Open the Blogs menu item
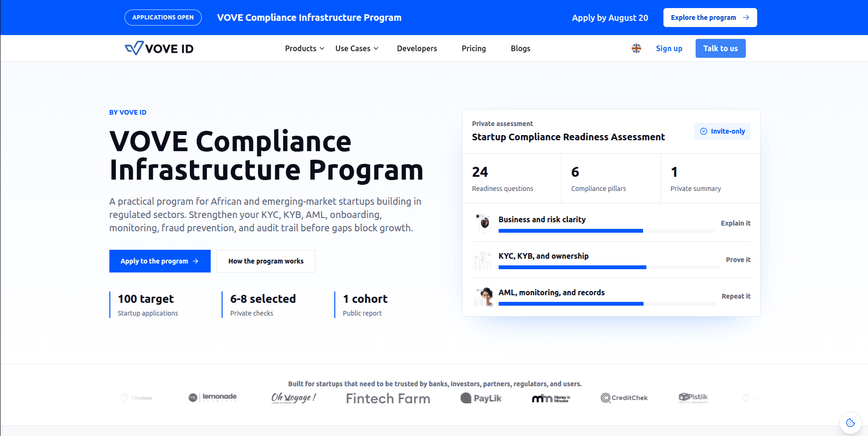The width and height of the screenshot is (868, 436). pyautogui.click(x=520, y=48)
